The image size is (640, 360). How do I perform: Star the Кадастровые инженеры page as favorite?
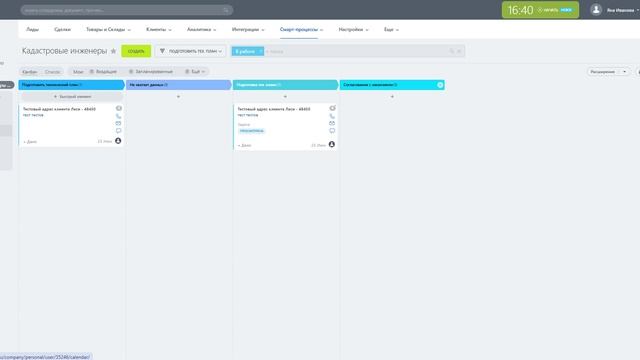113,51
